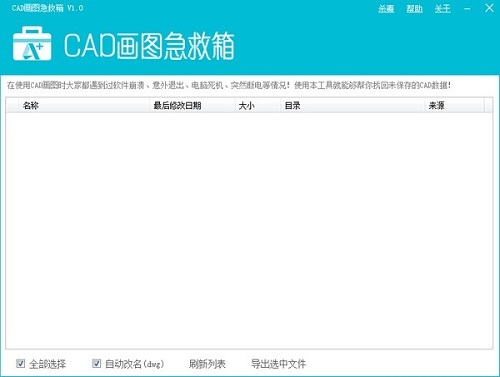500x377 pixels.
Task: Click the large CAD画图急救箱 banner heading
Action: pos(149,46)
